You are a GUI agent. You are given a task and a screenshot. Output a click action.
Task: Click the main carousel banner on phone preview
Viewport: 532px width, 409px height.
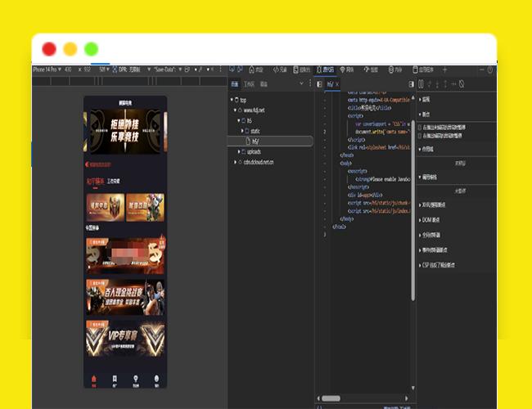pyautogui.click(x=125, y=131)
